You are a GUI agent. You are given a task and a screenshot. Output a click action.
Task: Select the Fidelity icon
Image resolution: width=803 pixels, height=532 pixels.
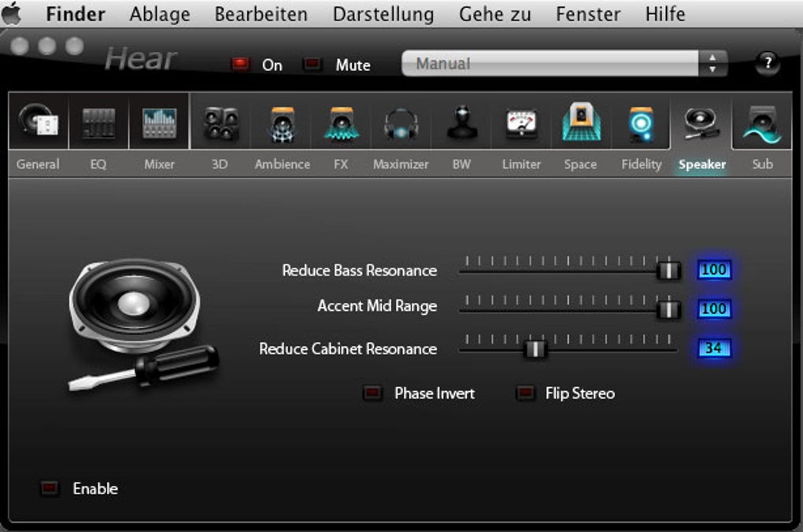(x=641, y=124)
